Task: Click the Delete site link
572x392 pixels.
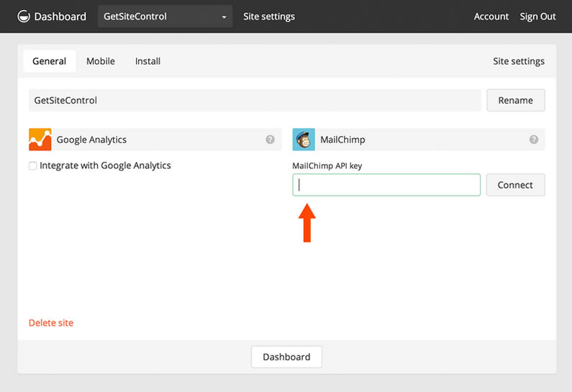Action: tap(51, 323)
